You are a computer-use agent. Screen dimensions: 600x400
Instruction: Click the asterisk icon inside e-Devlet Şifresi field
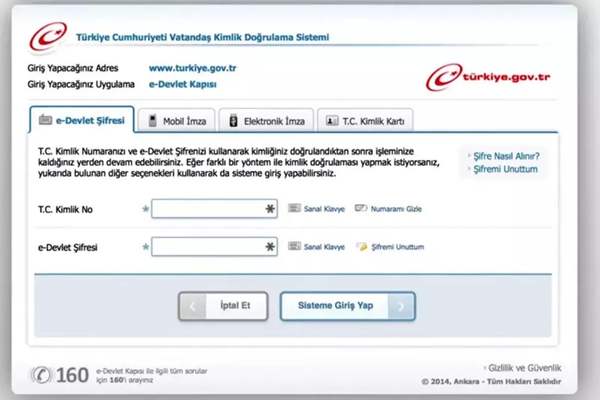(270, 247)
